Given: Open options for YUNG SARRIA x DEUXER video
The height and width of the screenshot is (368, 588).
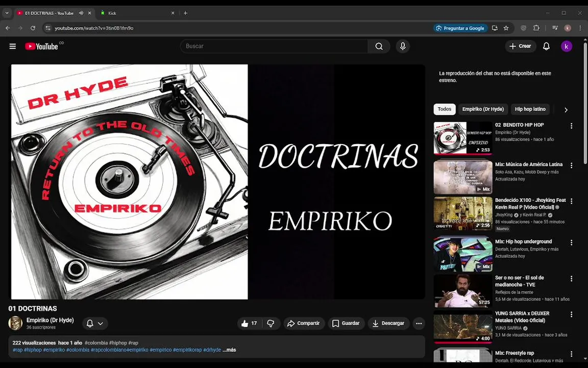Looking at the screenshot, I should (572, 314).
